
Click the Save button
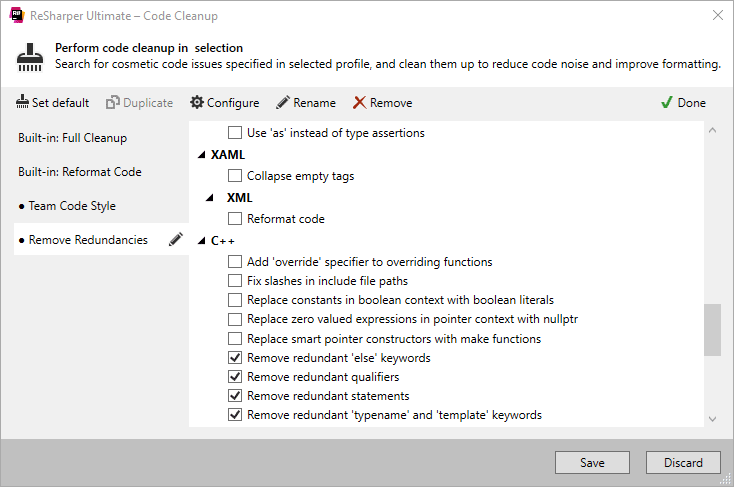[592, 463]
